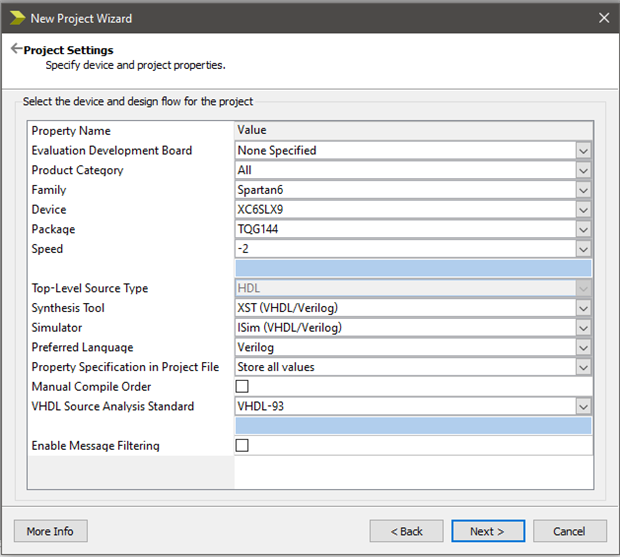620x557 pixels.
Task: Enable the Manual Compile Order checkbox
Action: 242,387
